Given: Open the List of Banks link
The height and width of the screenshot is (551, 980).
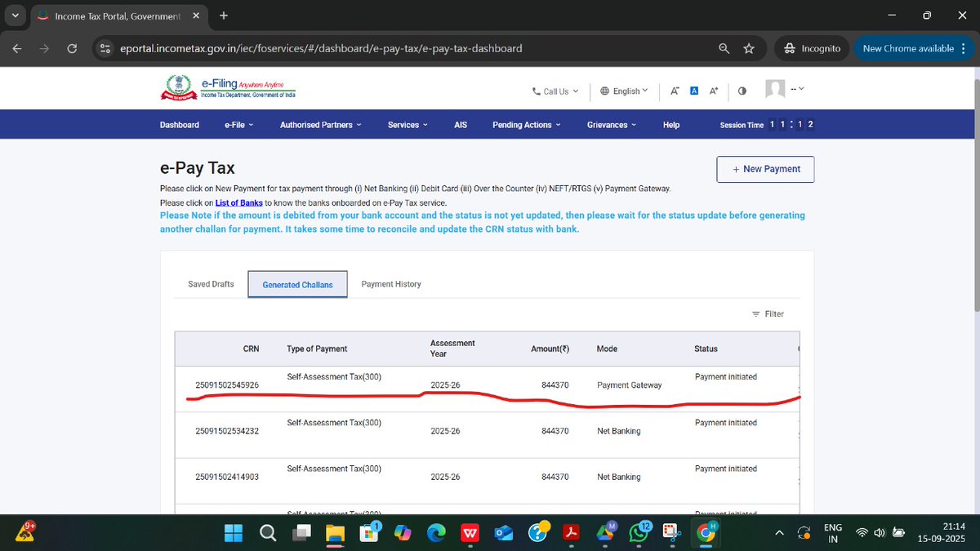Looking at the screenshot, I should pyautogui.click(x=238, y=202).
